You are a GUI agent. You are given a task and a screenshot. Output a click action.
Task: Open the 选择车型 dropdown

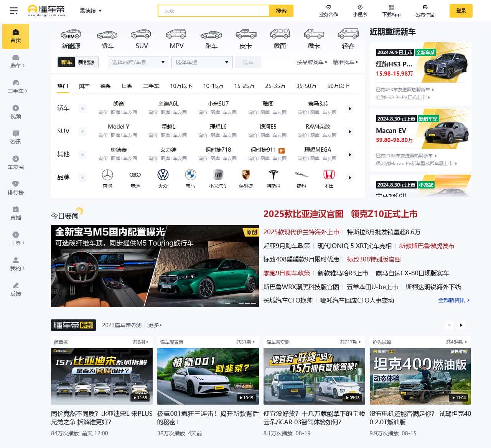(202, 62)
